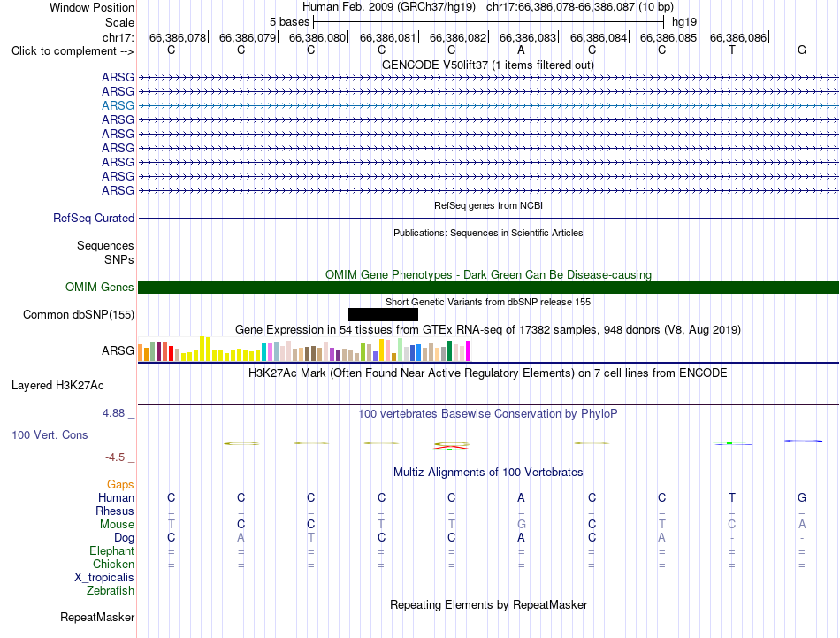Open 'RefSeq genes from NCBI' track title
Screen dimensions: 840x638
coord(489,205)
